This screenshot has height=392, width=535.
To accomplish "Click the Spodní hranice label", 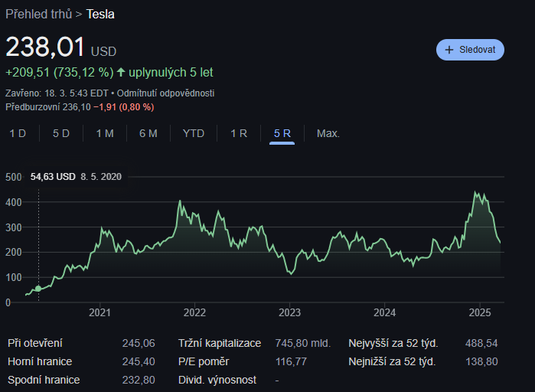I will point(44,380).
